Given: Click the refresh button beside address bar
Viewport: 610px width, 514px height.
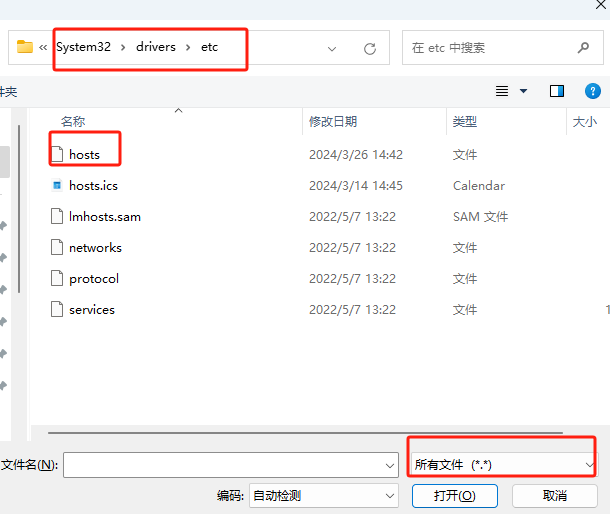Looking at the screenshot, I should [x=370, y=49].
